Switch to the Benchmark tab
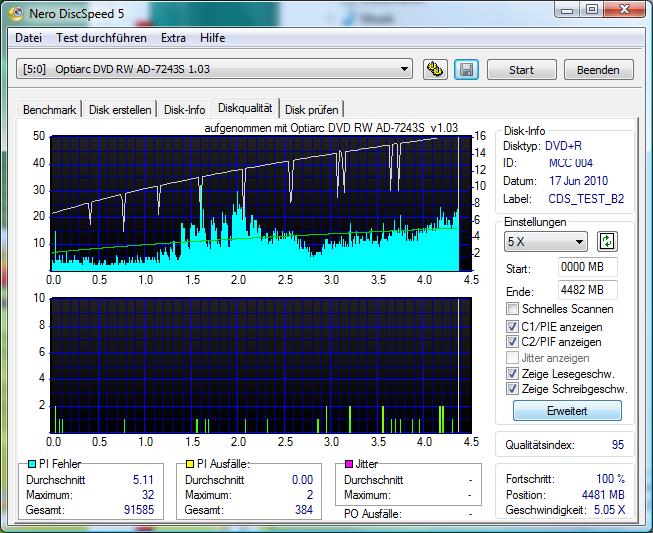653x533 pixels. tap(50, 110)
